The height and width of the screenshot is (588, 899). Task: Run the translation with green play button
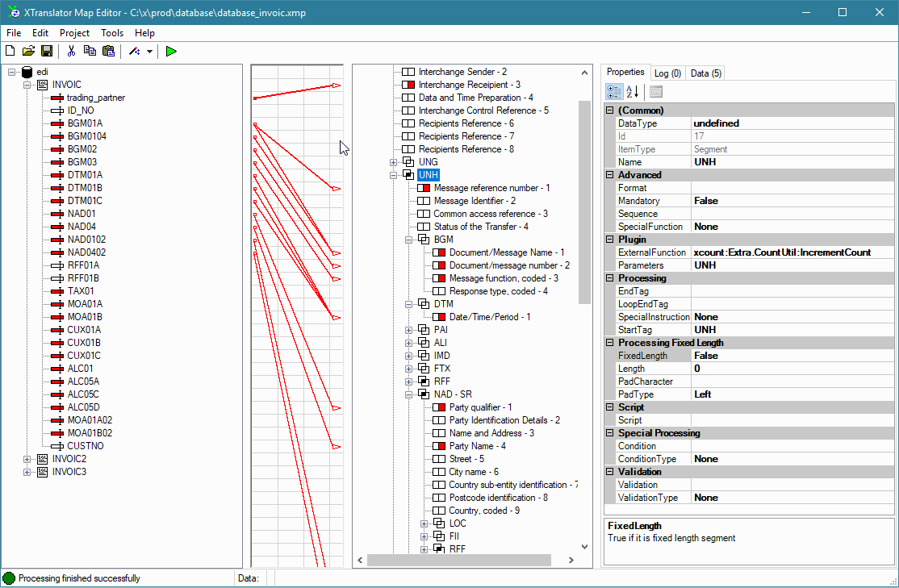(171, 51)
